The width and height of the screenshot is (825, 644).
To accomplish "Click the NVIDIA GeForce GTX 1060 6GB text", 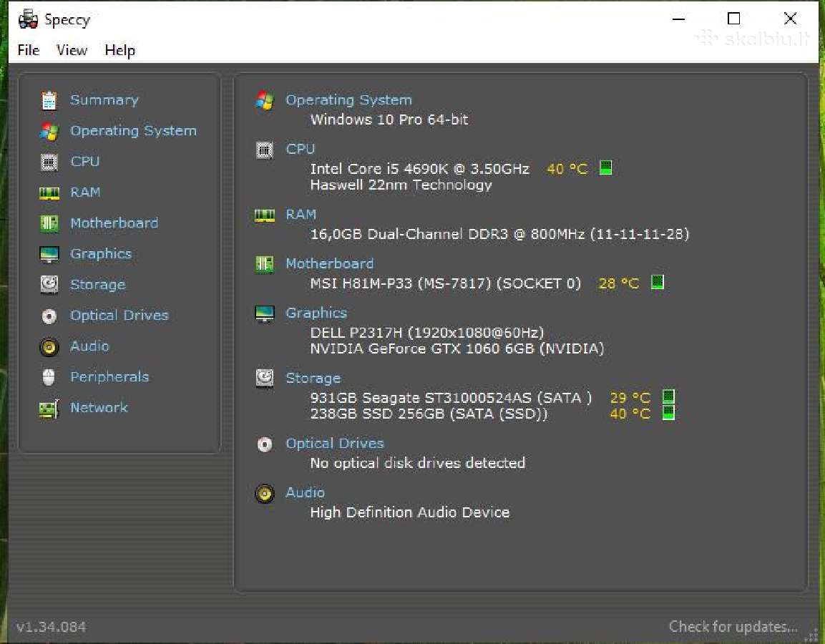I will (457, 349).
